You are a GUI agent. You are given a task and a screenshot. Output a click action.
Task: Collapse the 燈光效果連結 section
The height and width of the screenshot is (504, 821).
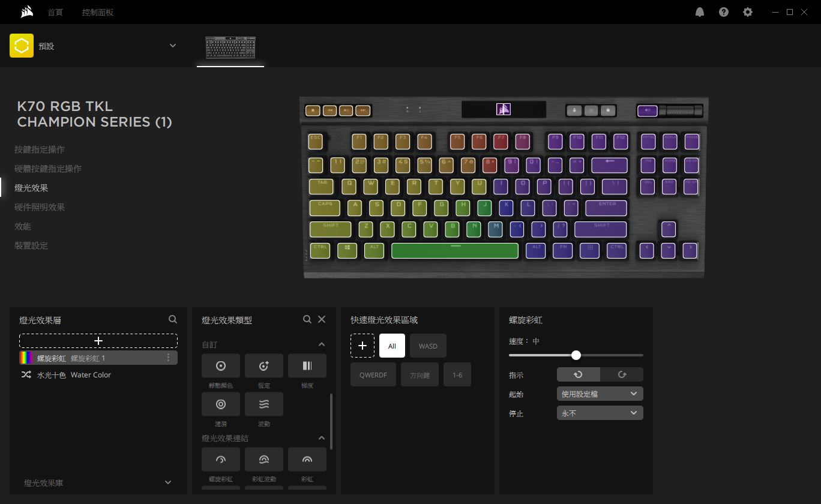click(x=322, y=438)
